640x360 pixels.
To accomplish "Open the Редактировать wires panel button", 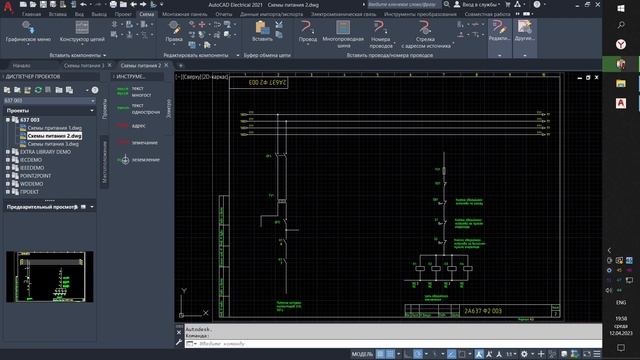I will point(500,38).
